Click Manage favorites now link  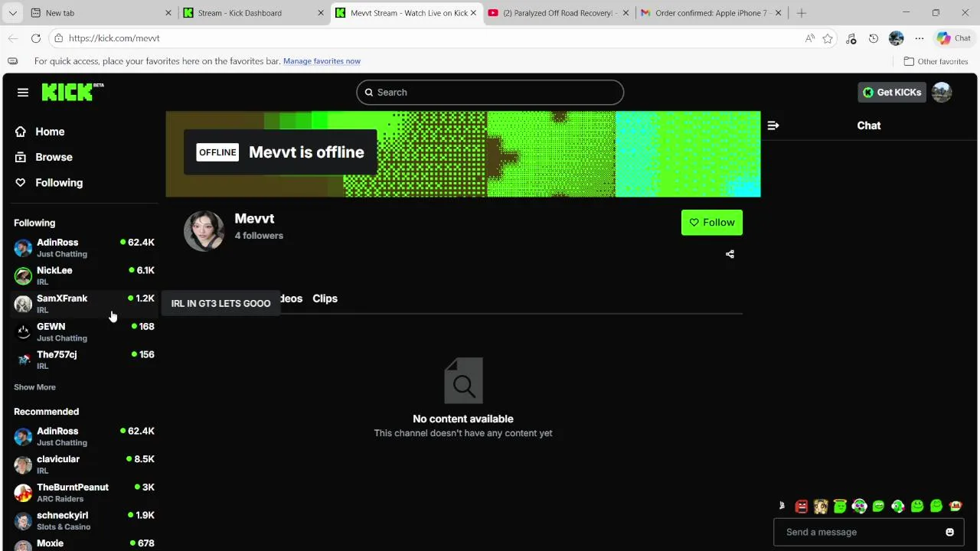[x=322, y=61]
